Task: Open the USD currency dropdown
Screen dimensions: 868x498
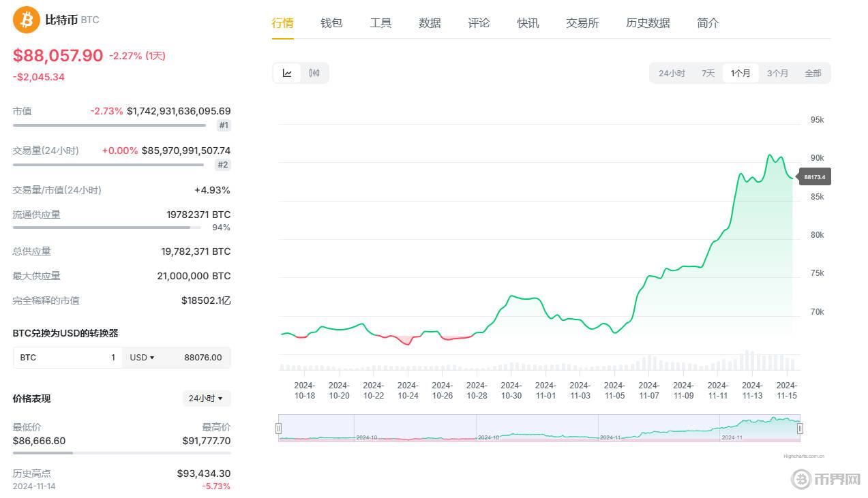Action: tap(142, 357)
